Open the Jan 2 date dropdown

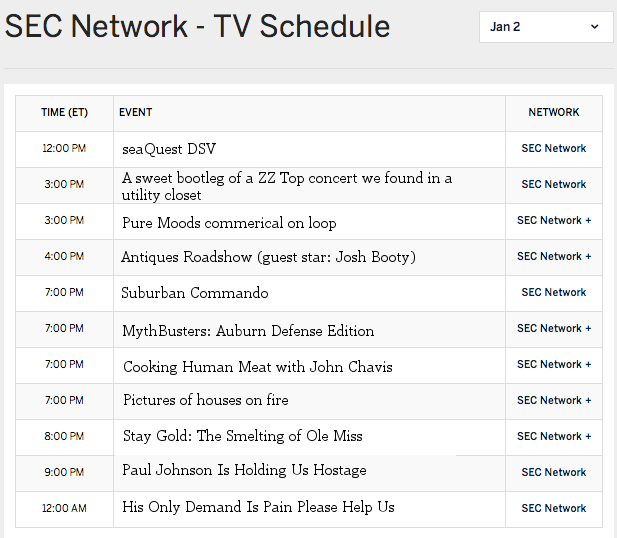pos(546,27)
